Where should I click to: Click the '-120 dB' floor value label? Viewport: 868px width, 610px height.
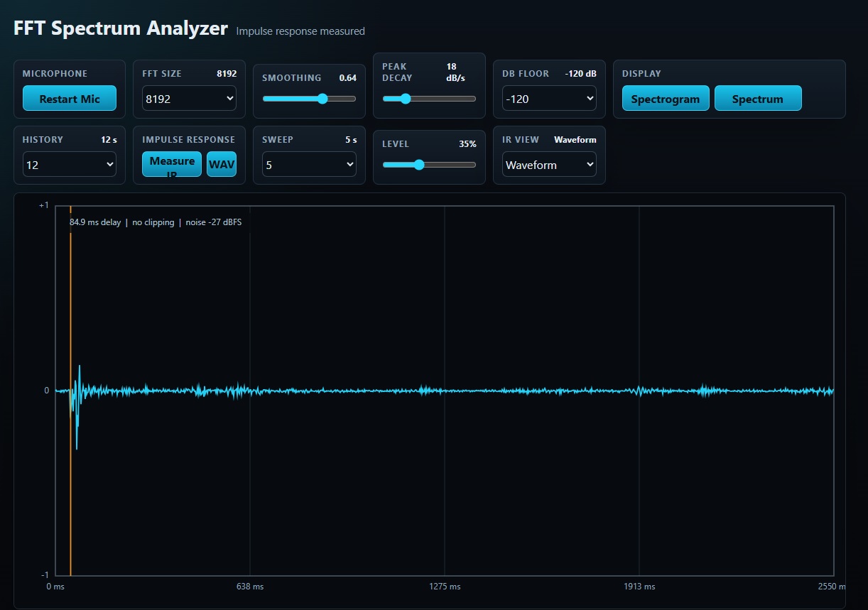pos(580,74)
